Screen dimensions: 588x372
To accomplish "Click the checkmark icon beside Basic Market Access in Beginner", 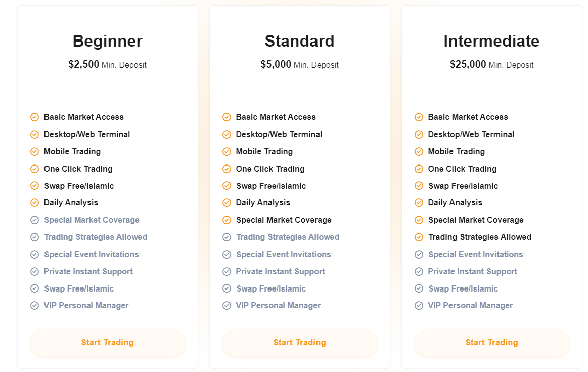I will click(34, 117).
